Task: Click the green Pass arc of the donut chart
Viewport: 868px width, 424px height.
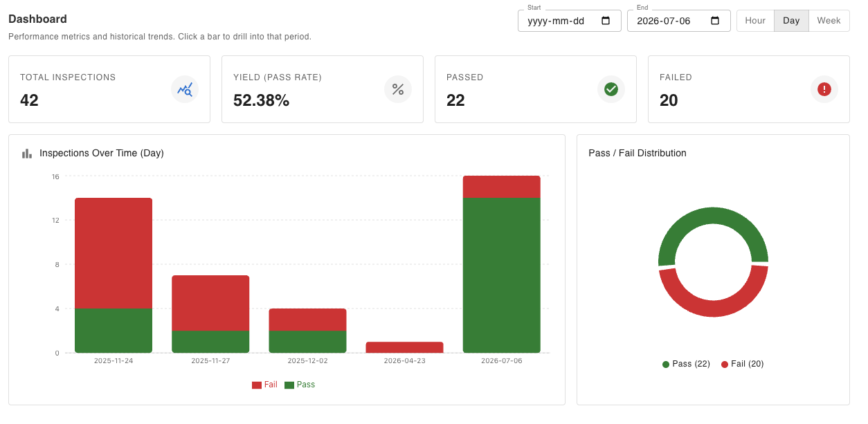Action: [x=713, y=215]
